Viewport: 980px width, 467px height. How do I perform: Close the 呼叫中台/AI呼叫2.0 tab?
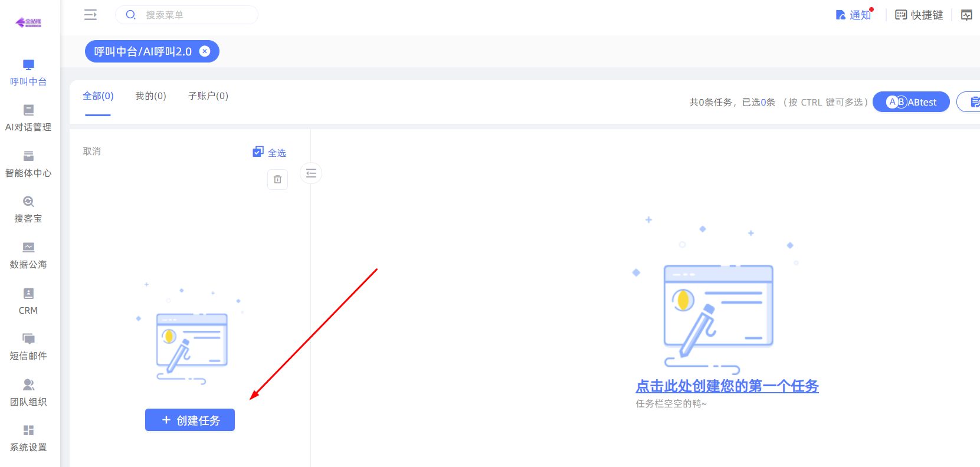coord(205,51)
